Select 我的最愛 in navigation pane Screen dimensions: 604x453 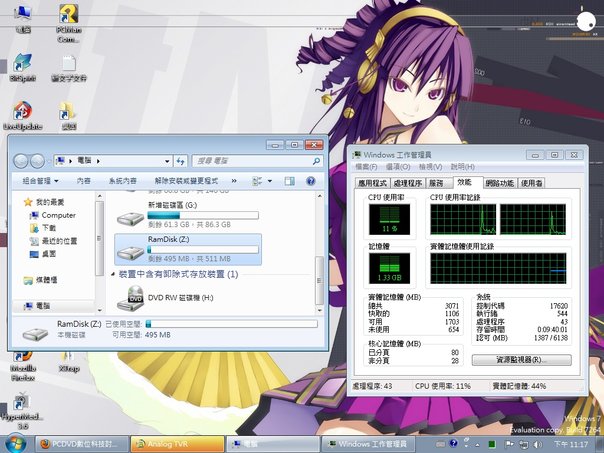coord(44,202)
